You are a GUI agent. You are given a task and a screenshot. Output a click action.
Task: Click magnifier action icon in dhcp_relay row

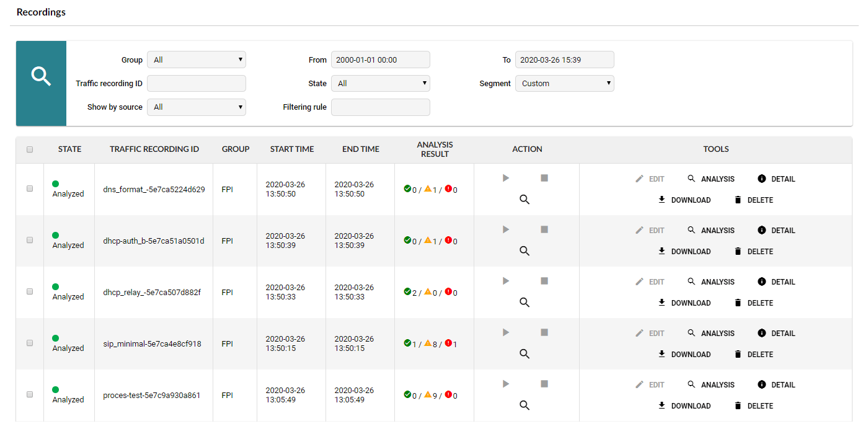point(525,303)
